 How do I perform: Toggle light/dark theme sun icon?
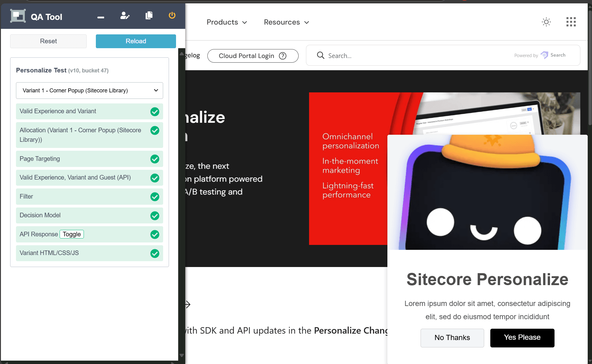546,22
